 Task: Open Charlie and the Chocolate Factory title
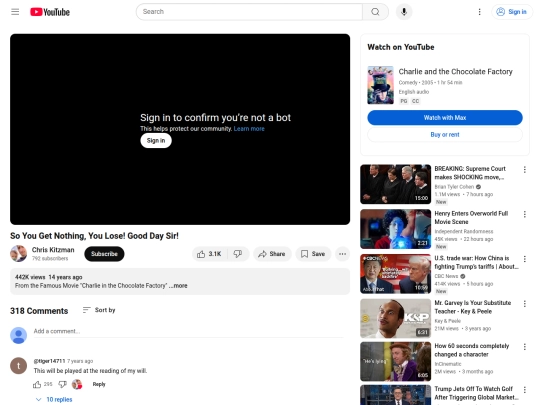point(456,72)
